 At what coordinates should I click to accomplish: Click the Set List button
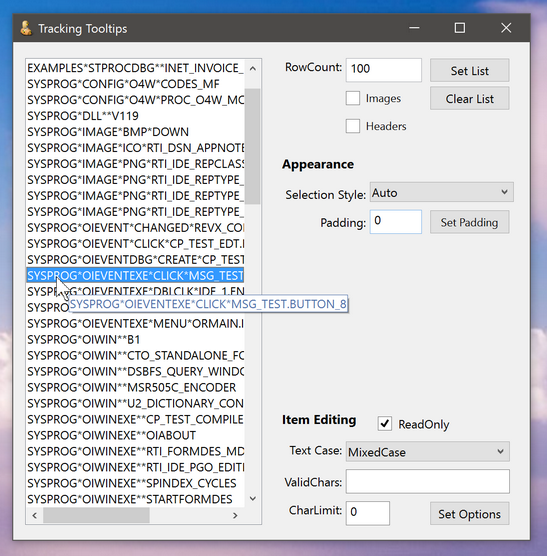(470, 71)
